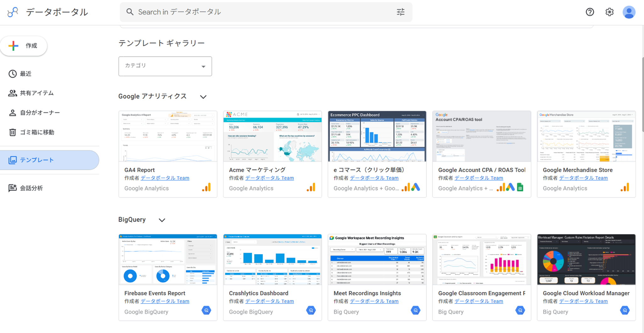Open the カテゴリ dropdown
This screenshot has width=644, height=333.
point(165,66)
